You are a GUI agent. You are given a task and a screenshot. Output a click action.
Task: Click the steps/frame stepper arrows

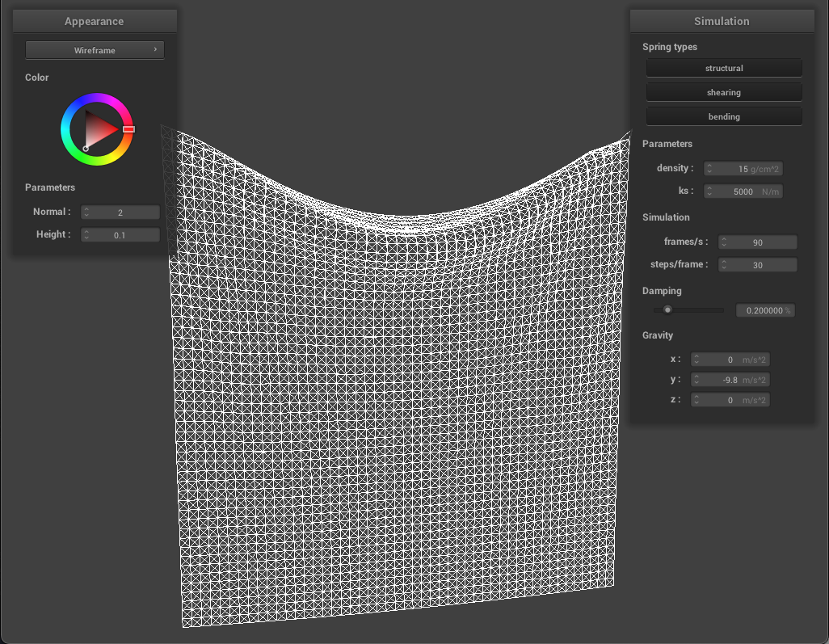724,265
